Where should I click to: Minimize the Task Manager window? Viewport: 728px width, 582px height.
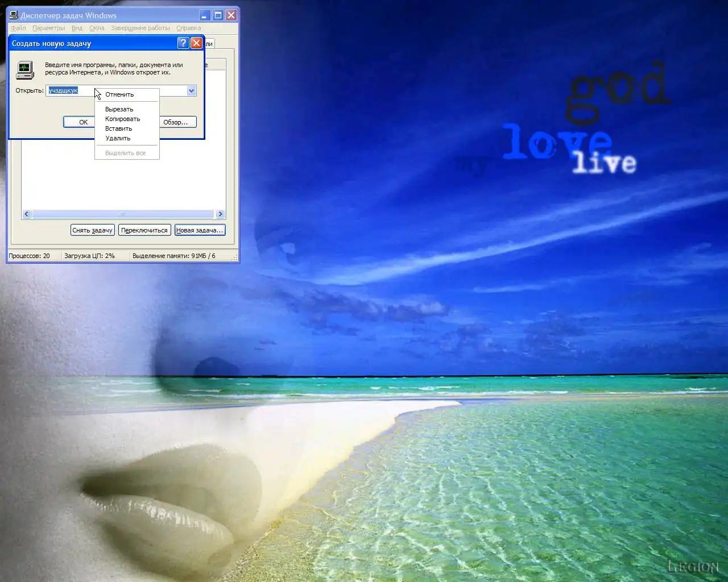pos(204,15)
